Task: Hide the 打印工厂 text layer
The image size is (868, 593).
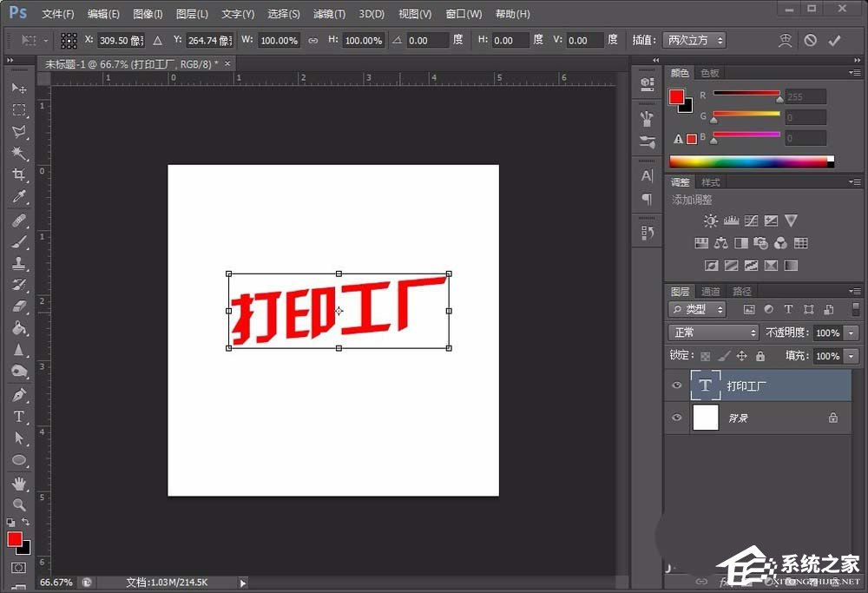Action: pyautogui.click(x=676, y=385)
